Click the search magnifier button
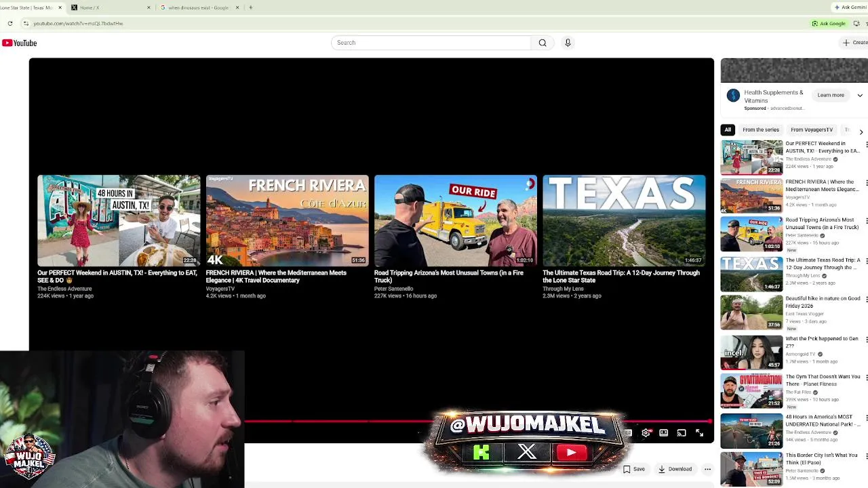Screen dimensions: 868x488 [542, 43]
